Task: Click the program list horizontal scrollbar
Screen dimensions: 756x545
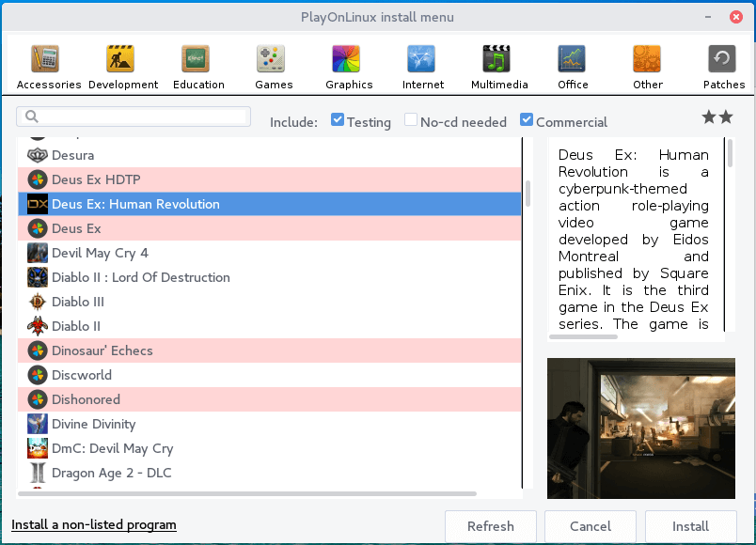Action: 247,494
